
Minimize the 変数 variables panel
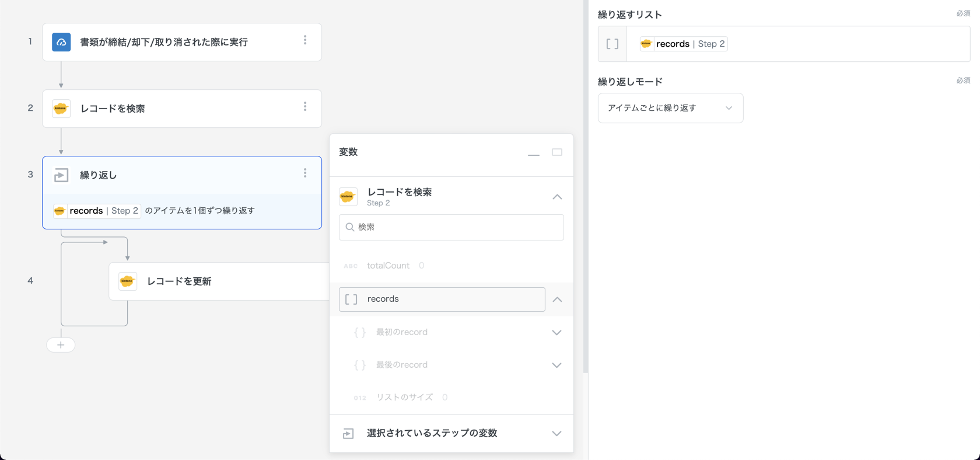[533, 153]
